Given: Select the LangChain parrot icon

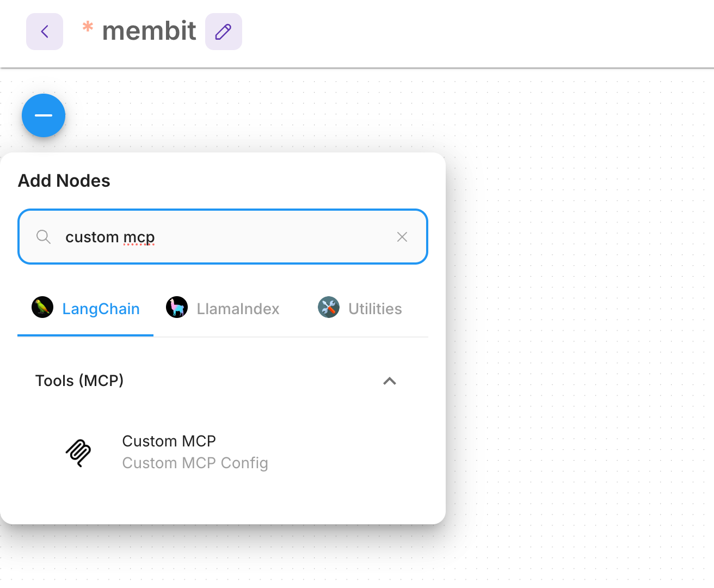Looking at the screenshot, I should [42, 307].
